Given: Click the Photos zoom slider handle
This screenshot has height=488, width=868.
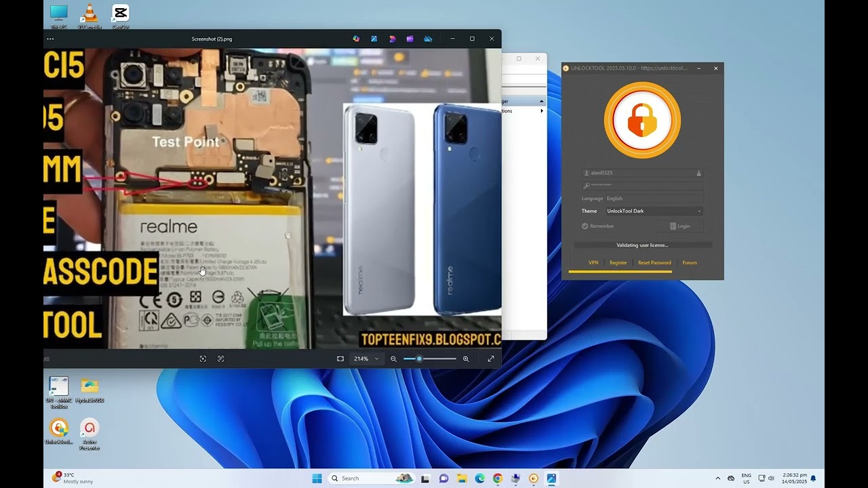Looking at the screenshot, I should [419, 359].
